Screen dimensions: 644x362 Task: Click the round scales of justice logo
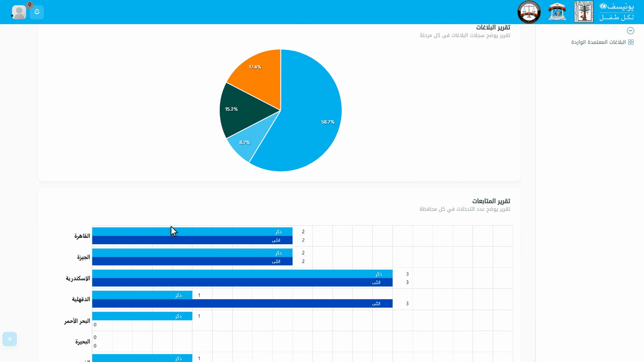pos(529,12)
